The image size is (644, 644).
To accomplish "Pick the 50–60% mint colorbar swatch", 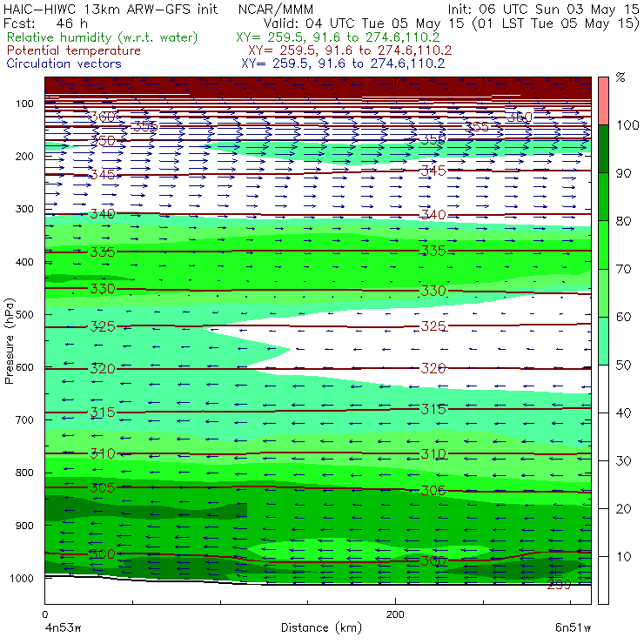I will pos(603,341).
